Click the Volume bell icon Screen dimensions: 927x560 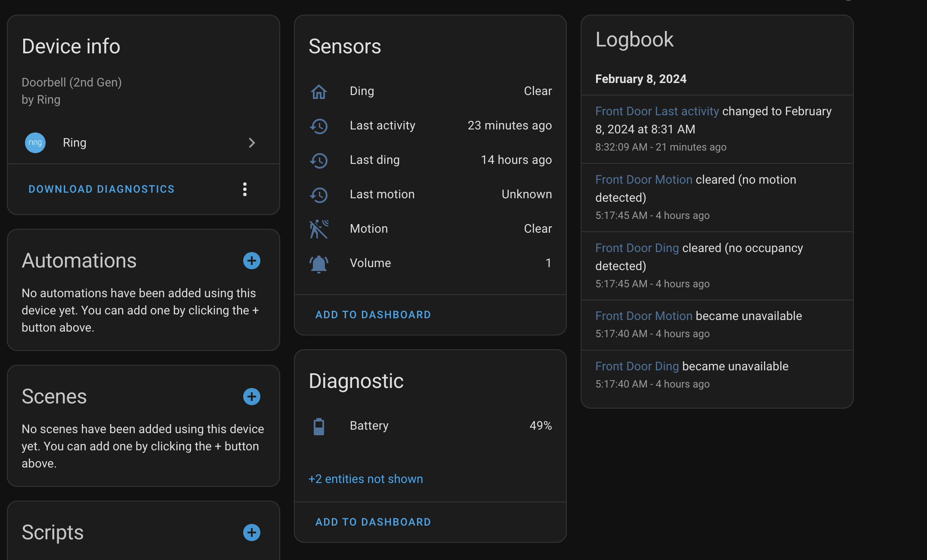coord(319,263)
